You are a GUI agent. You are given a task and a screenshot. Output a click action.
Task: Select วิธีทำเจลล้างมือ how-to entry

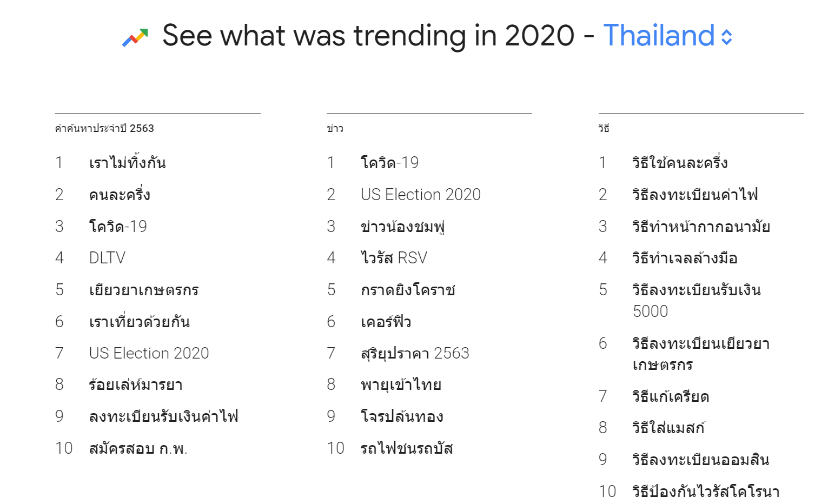click(x=685, y=258)
